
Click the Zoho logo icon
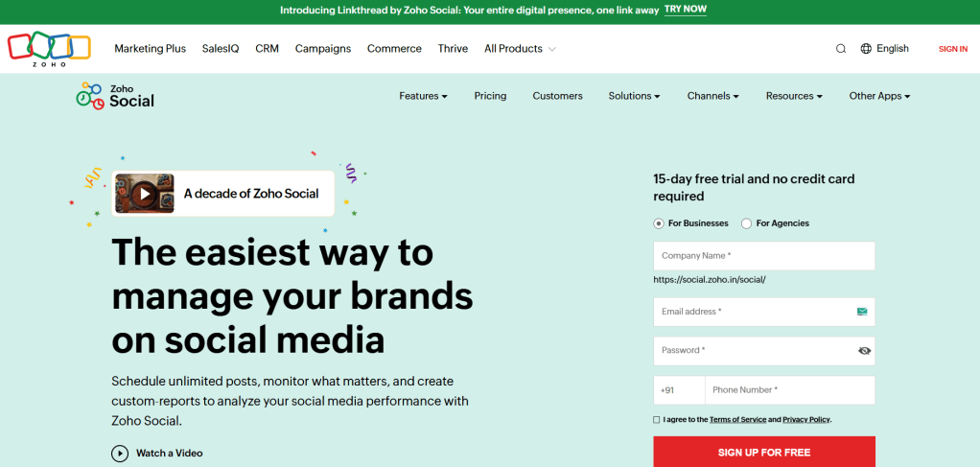coord(49,49)
